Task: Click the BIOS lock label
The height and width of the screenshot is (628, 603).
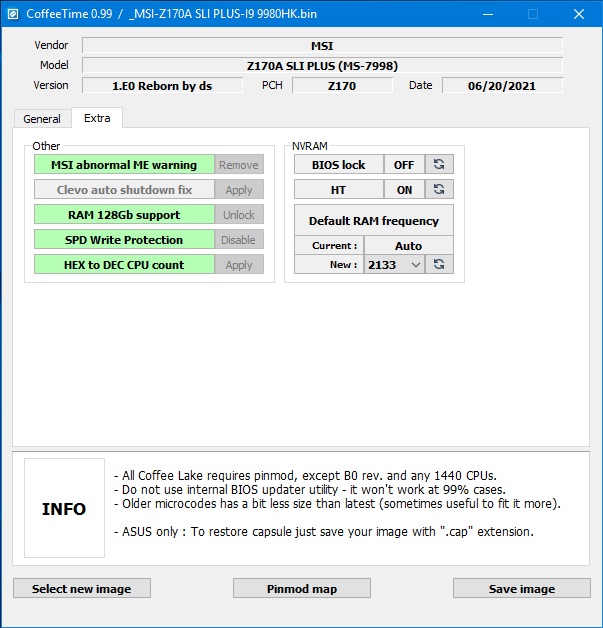Action: (339, 164)
